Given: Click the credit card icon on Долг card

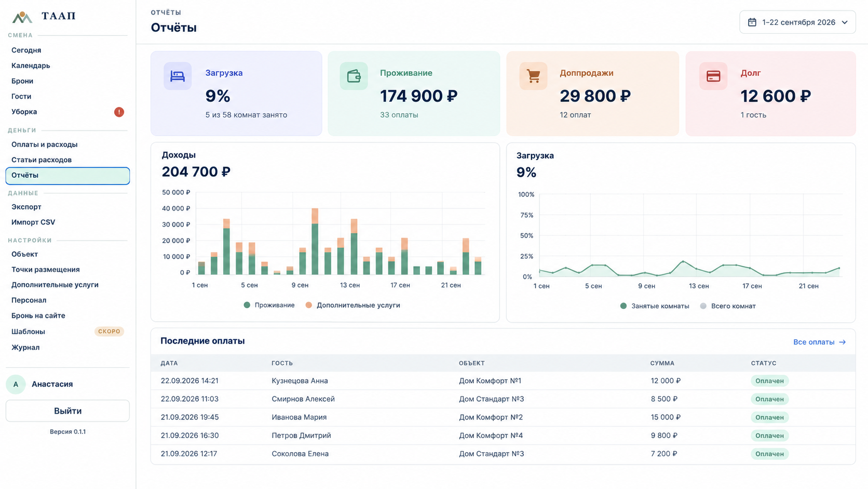Looking at the screenshot, I should 713,76.
